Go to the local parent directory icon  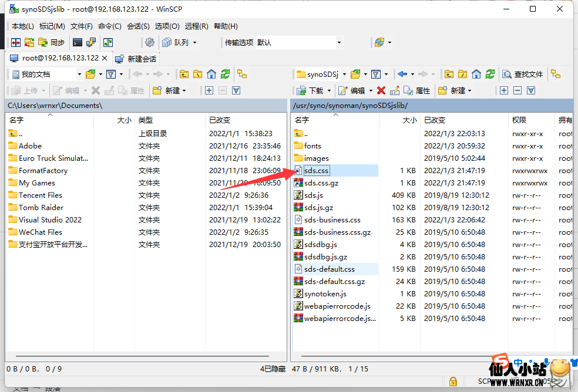(184, 75)
